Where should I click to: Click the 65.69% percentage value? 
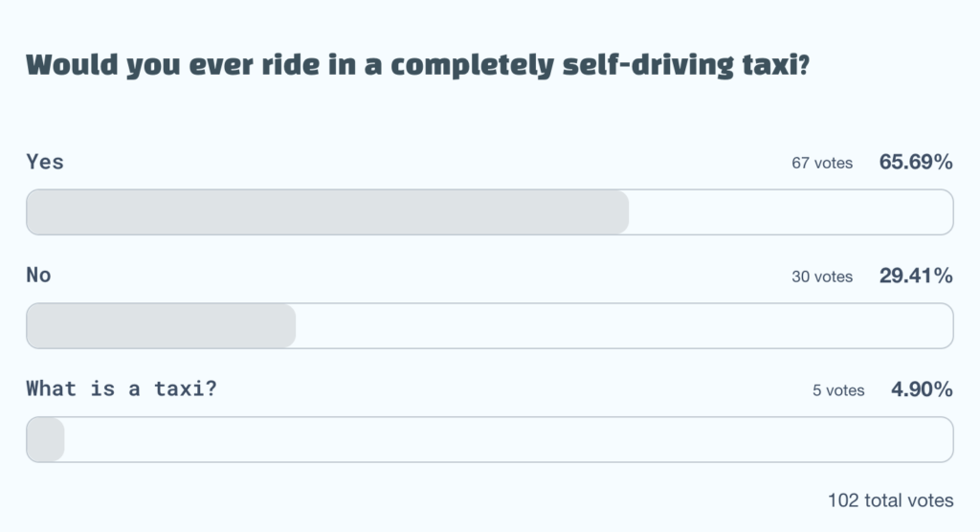[x=916, y=162]
